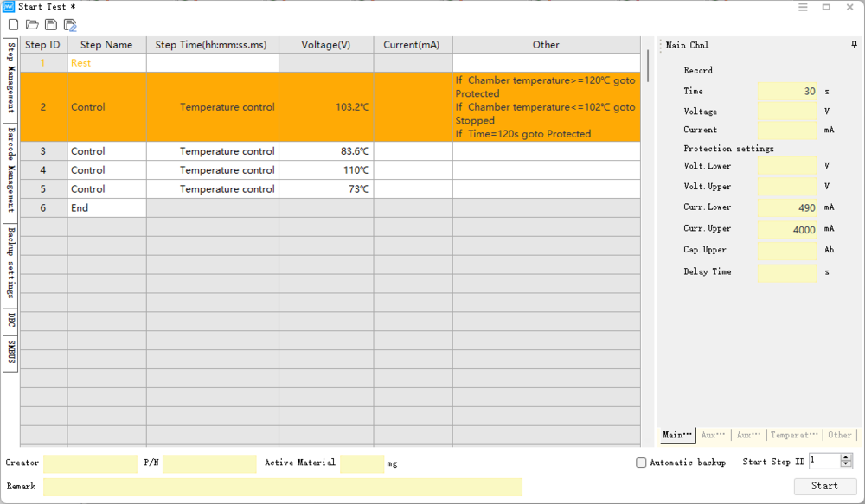Click into the Remark text field
Screen dimensions: 865x504
point(282,487)
